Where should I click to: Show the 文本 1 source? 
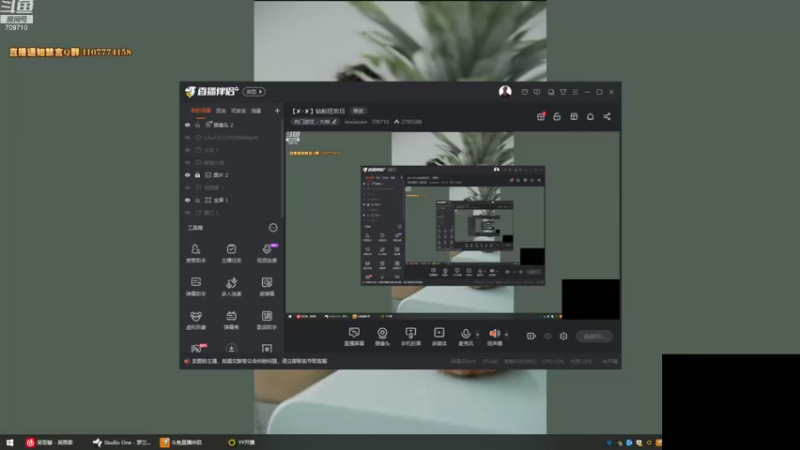(187, 150)
